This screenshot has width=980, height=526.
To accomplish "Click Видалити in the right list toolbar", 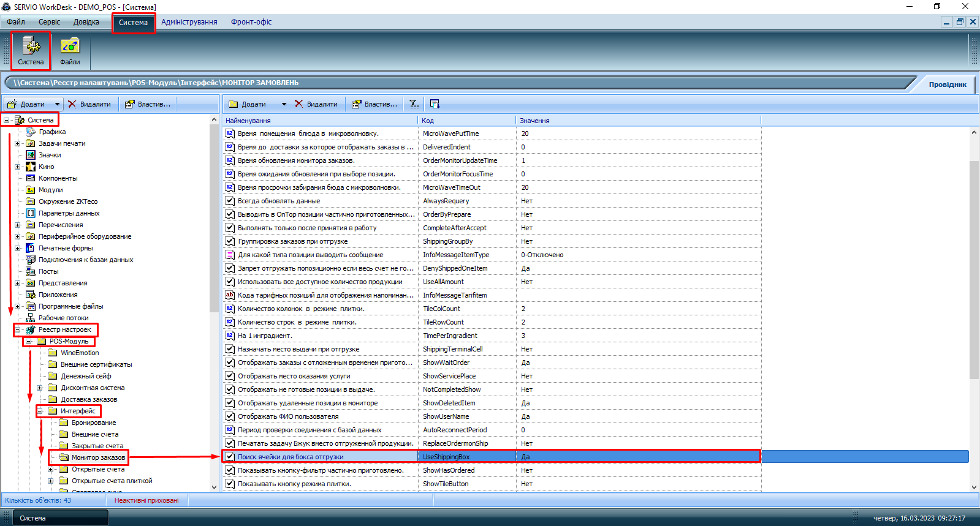I will pos(316,104).
